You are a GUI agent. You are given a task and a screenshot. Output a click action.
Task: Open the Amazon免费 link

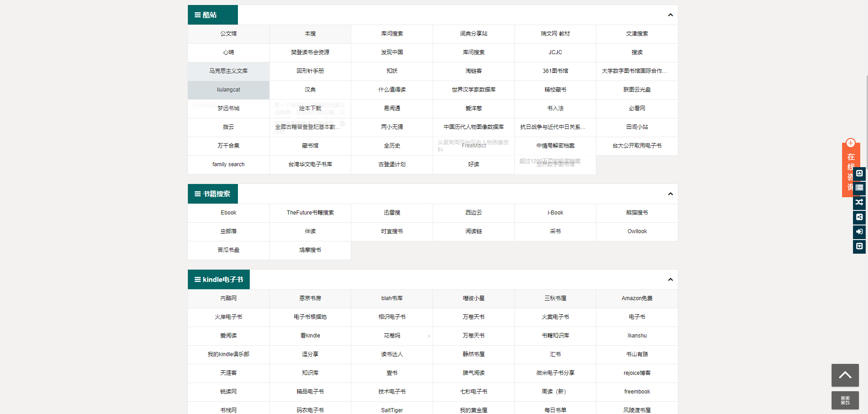636,298
